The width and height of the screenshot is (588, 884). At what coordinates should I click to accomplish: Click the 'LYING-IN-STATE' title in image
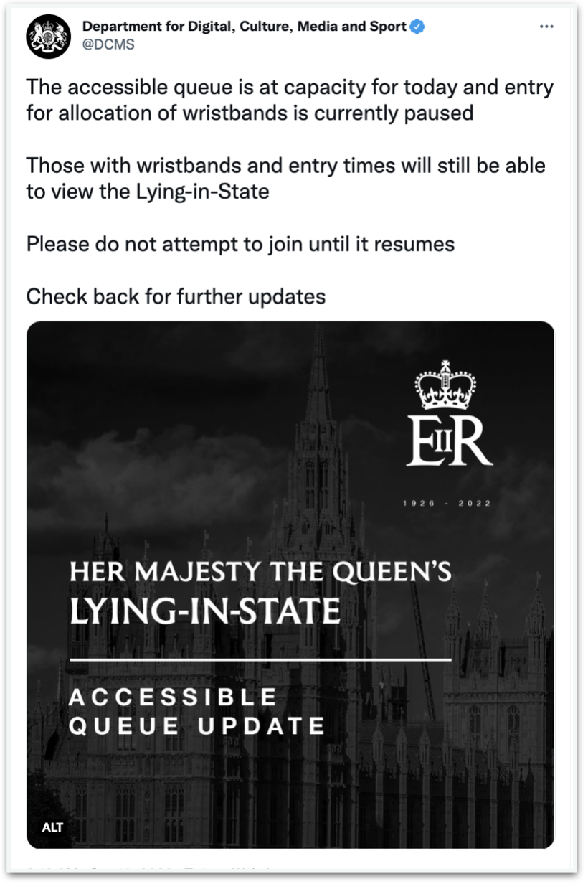coord(204,611)
